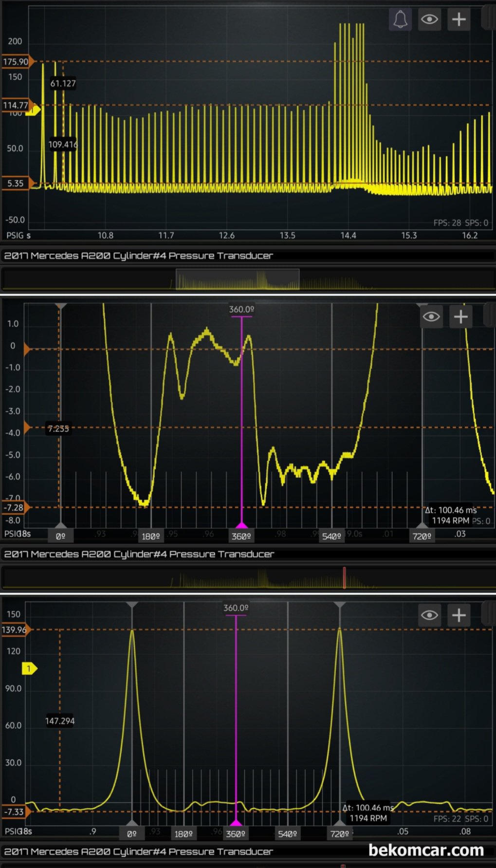496x868 pixels.
Task: Click the highlighted window in top overview strip
Action: (x=237, y=280)
